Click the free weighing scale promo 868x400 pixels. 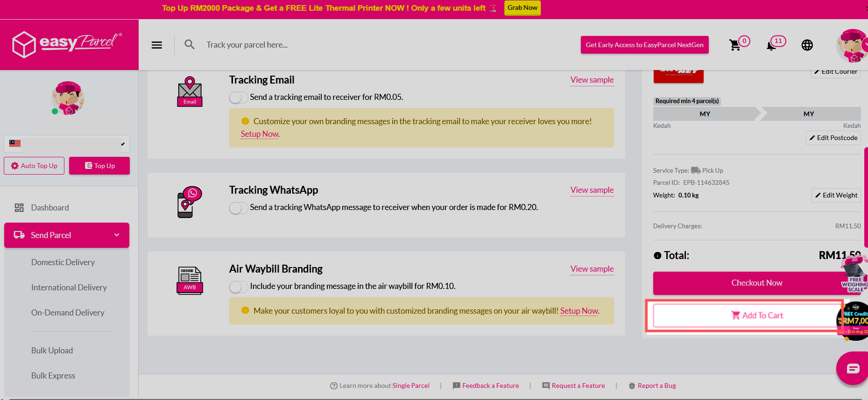854,275
